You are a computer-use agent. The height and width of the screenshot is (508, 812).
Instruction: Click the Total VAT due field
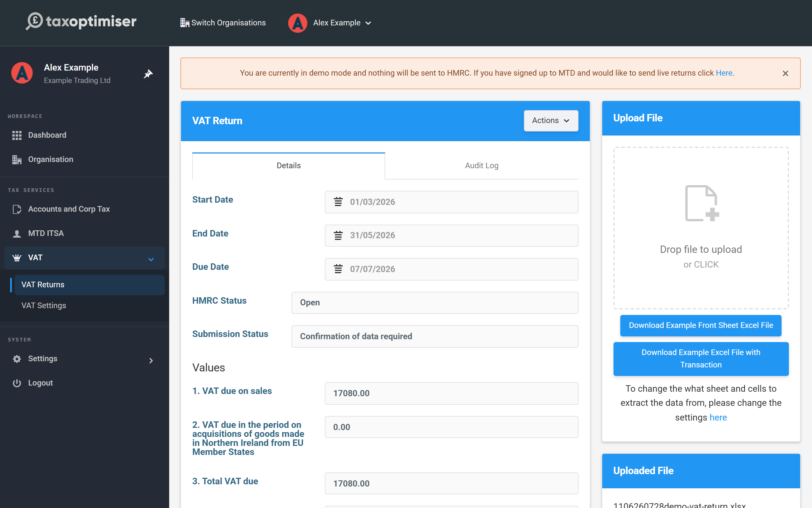(451, 483)
